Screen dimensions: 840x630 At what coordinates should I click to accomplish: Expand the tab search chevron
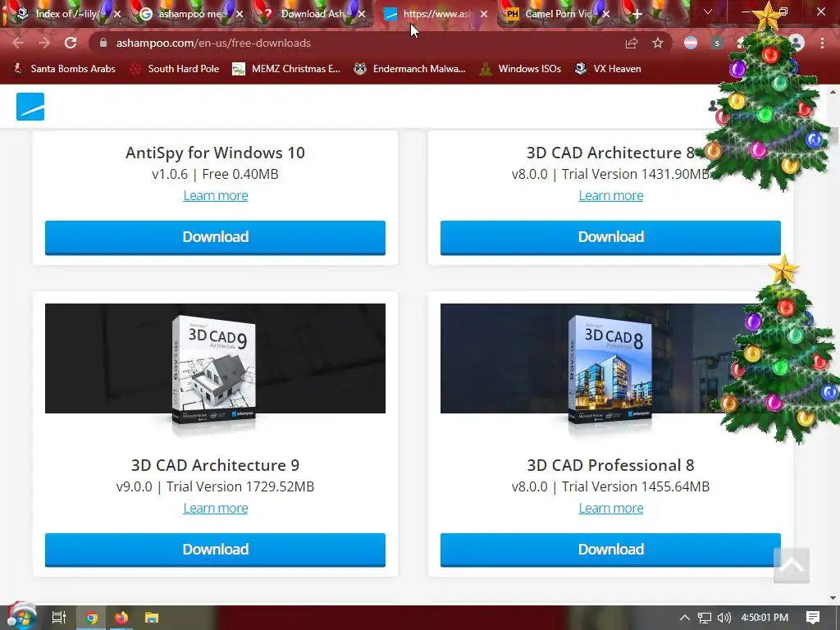(x=708, y=11)
